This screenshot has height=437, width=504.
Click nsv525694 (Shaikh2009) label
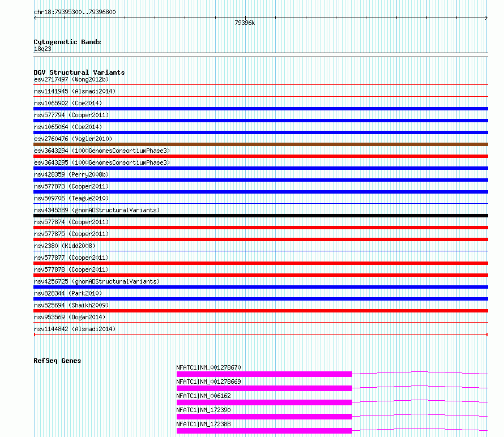tap(71, 305)
